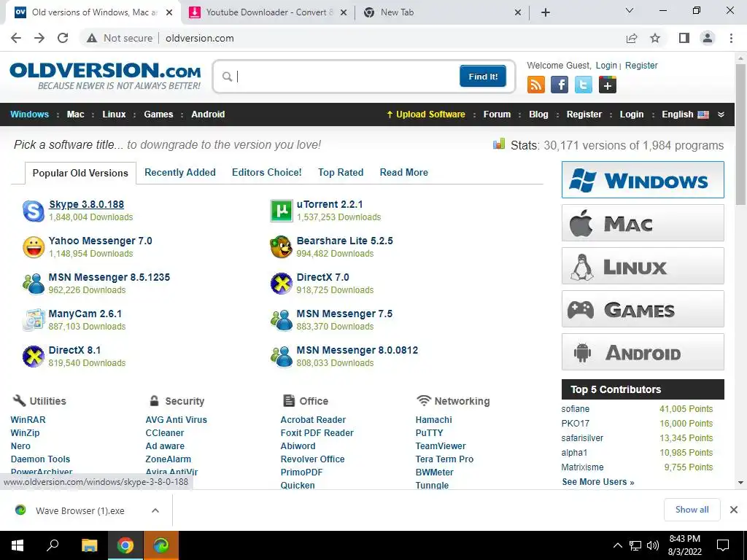Open the Windows Start menu
The height and width of the screenshot is (560, 747).
tap(18, 545)
